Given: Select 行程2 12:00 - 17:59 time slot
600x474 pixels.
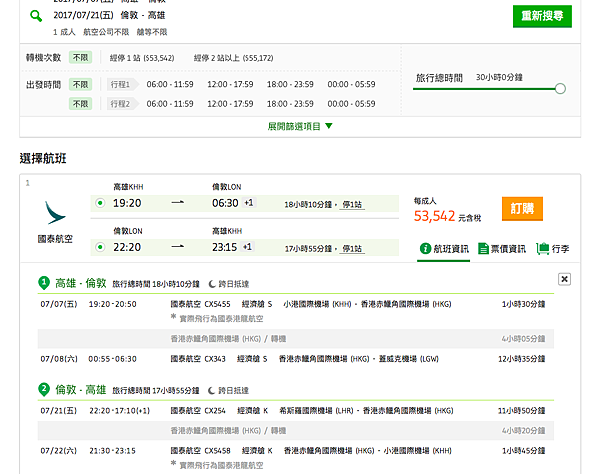Looking at the screenshot, I should click(x=230, y=104).
